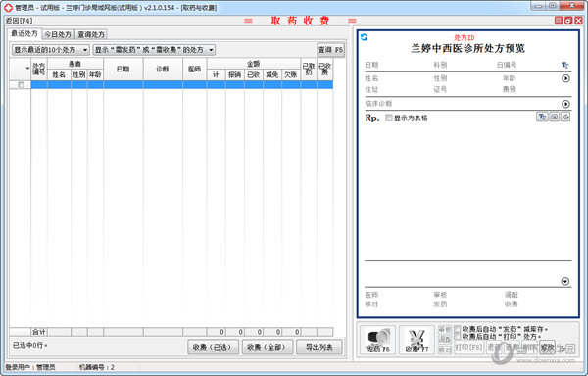Viewport: 588px width, 376px height.
Task: Click the 姓名 column header
Action: coord(59,74)
